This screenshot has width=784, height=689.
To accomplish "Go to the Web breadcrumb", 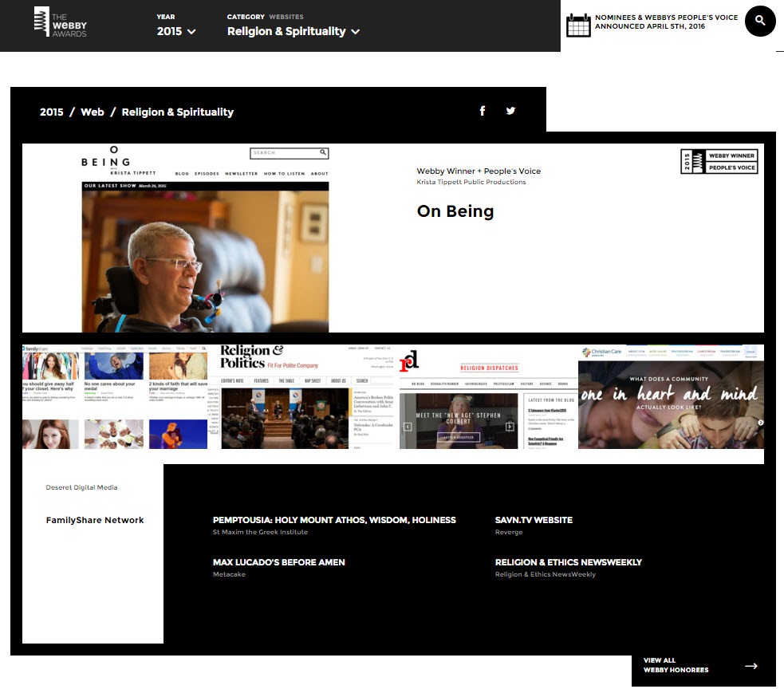I will (93, 112).
